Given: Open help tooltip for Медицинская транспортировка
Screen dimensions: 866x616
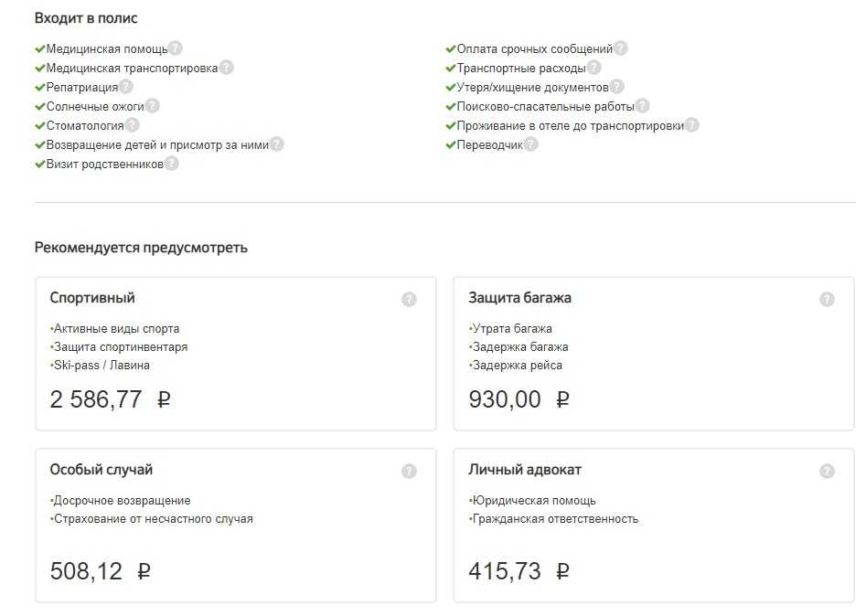Looking at the screenshot, I should (227, 68).
